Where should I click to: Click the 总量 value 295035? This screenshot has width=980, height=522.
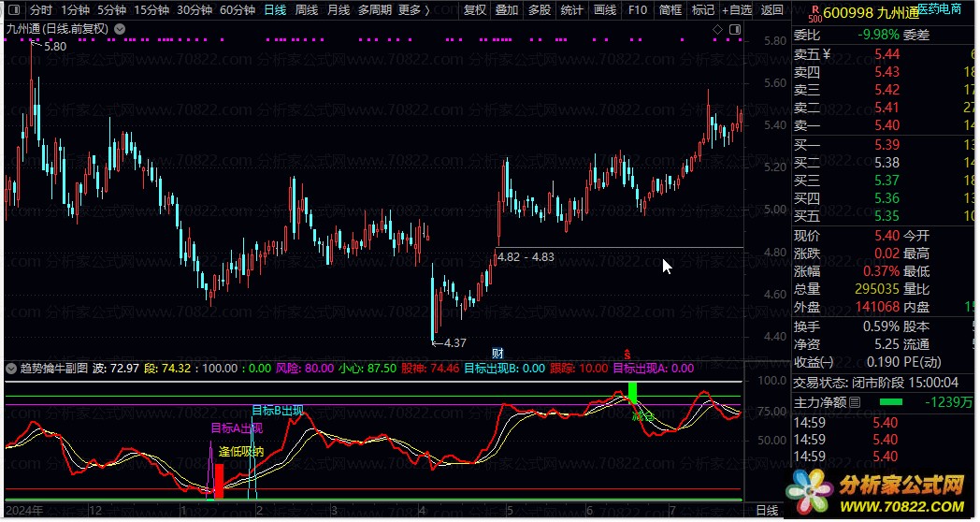click(876, 289)
